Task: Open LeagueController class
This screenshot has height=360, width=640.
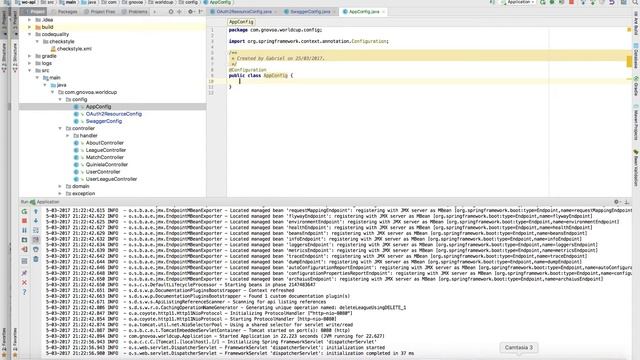Action: [106, 150]
